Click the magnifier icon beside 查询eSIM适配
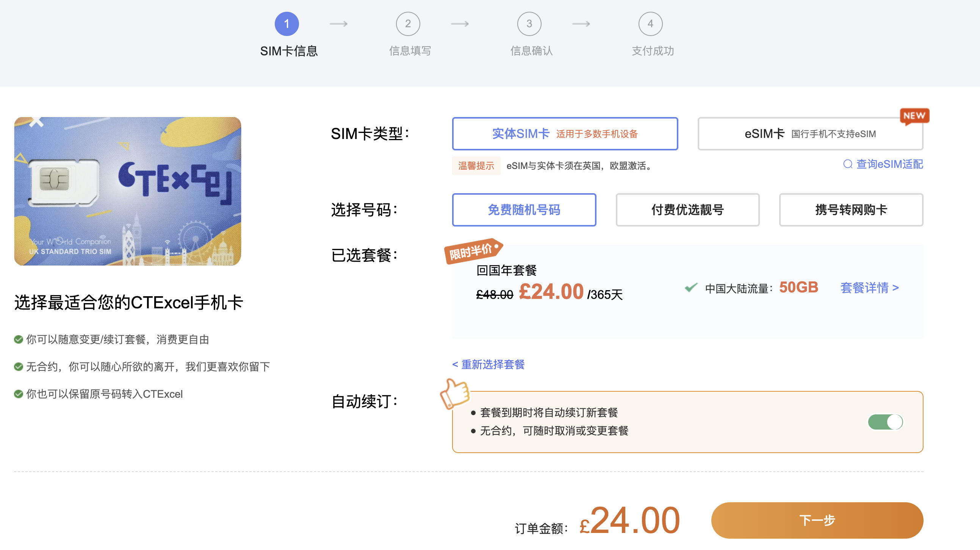This screenshot has width=980, height=550. [848, 164]
